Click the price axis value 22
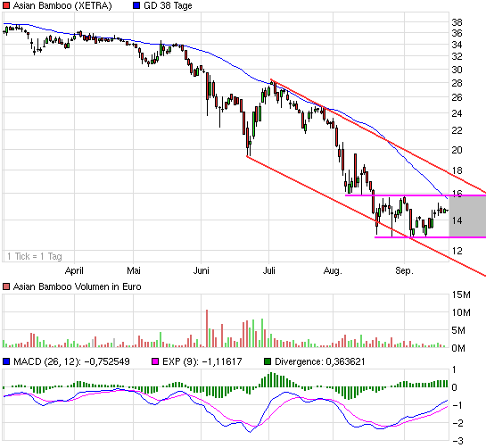The image size is (486, 448). [x=457, y=130]
